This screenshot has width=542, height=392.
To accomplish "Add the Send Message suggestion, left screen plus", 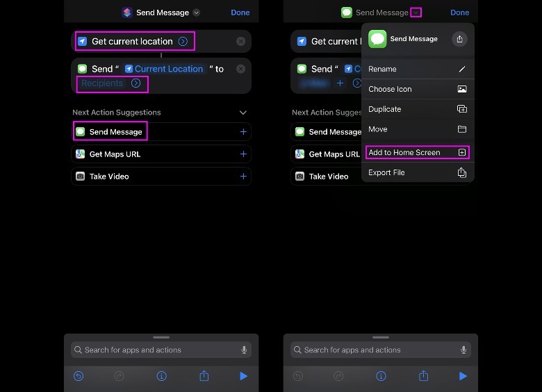I will coord(243,131).
